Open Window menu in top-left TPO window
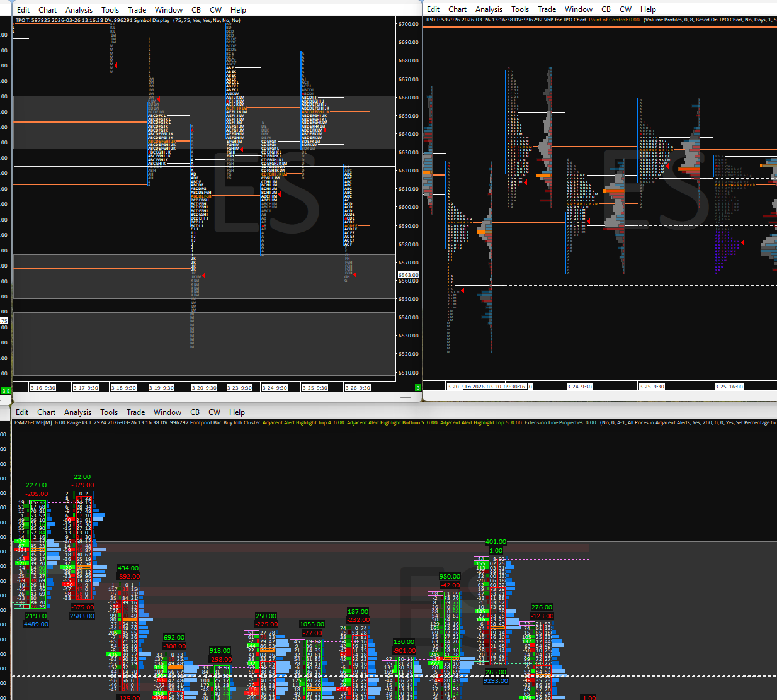777x700 pixels. tap(169, 9)
